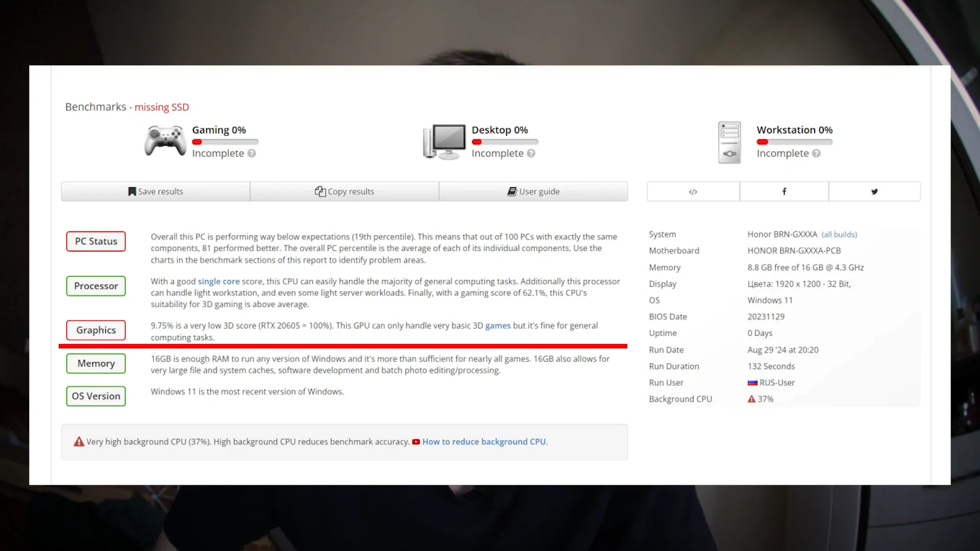Select the Processor section label
Image resolution: width=980 pixels, height=551 pixels.
(96, 286)
